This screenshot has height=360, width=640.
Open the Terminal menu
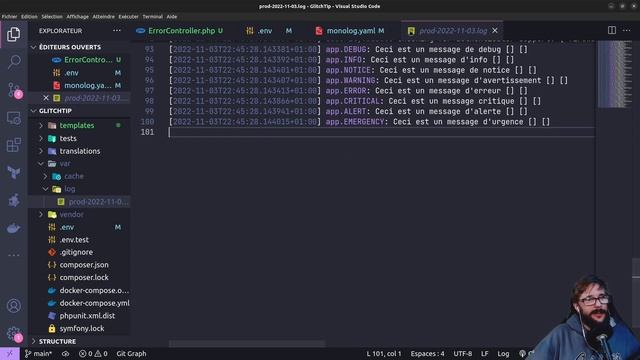(x=152, y=17)
